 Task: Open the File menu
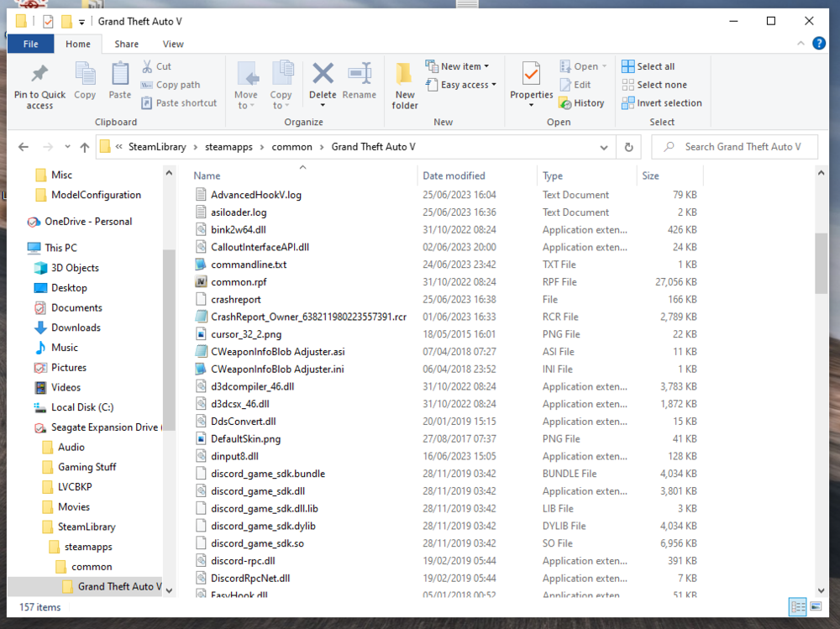coord(30,44)
